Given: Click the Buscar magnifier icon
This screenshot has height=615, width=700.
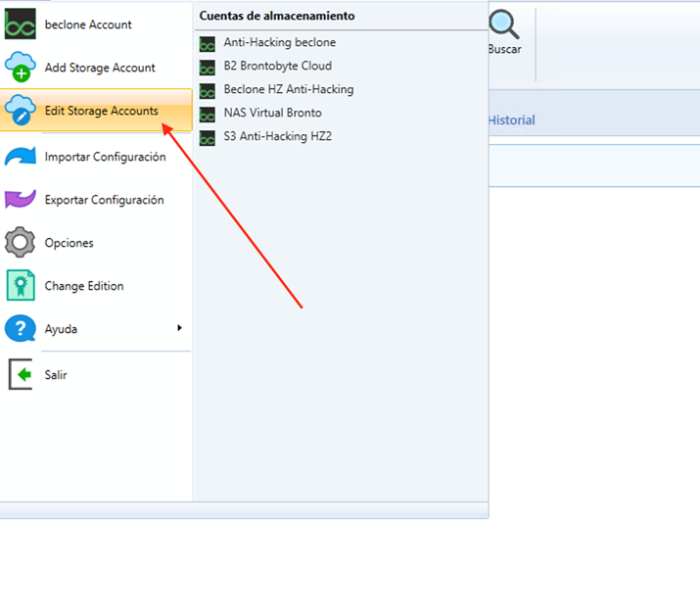Looking at the screenshot, I should pyautogui.click(x=504, y=24).
